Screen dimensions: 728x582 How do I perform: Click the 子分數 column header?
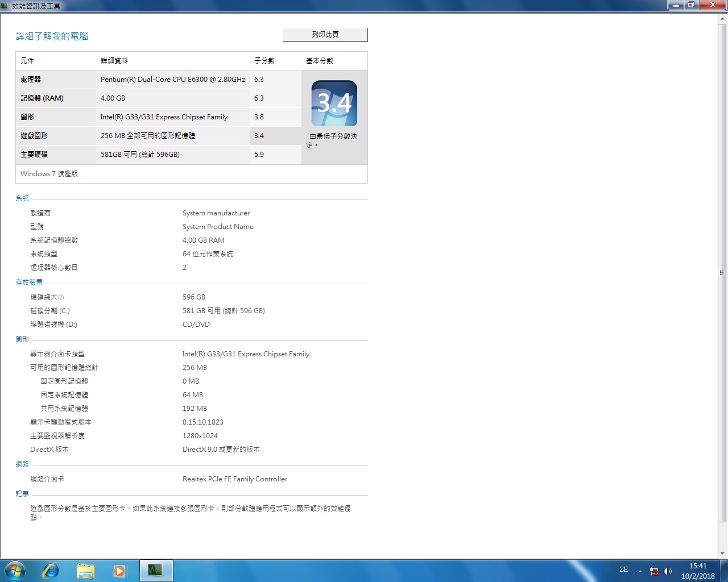(x=264, y=61)
